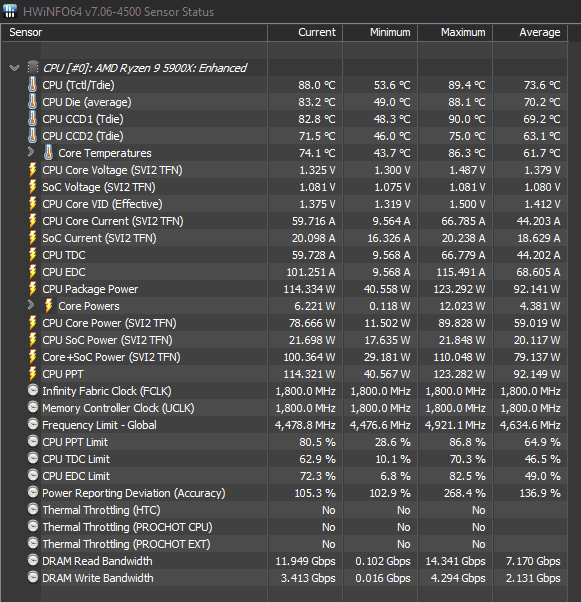The image size is (581, 602).
Task: Click thermometer icon for Core Temperatures
Action: click(x=48, y=152)
